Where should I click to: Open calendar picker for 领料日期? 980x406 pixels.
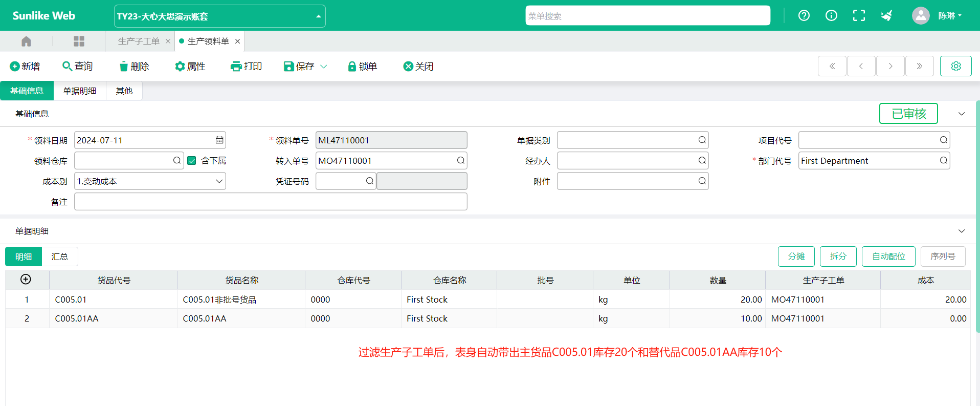coord(219,140)
